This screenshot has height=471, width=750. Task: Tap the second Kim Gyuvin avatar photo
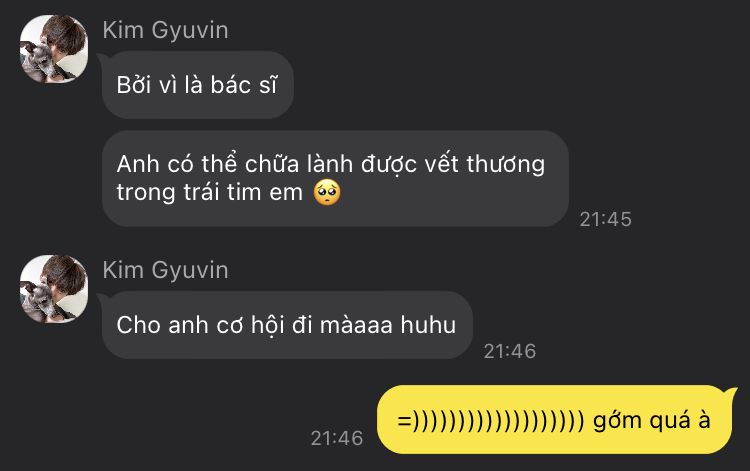(54, 289)
